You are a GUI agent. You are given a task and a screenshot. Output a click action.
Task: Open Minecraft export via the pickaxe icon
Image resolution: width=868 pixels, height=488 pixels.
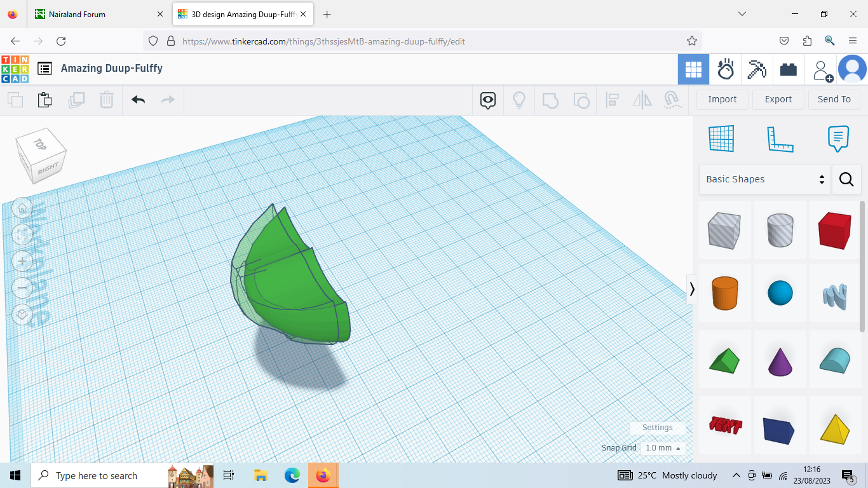(756, 69)
